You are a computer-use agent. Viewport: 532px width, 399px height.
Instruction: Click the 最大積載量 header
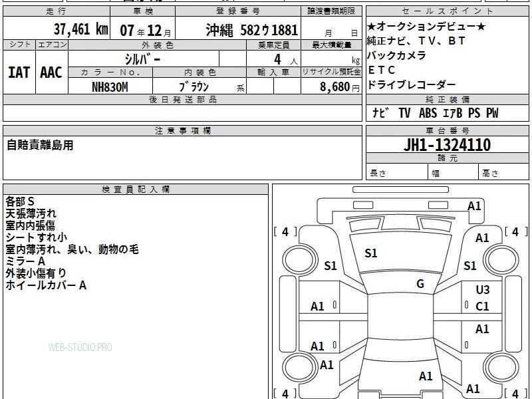click(331, 45)
